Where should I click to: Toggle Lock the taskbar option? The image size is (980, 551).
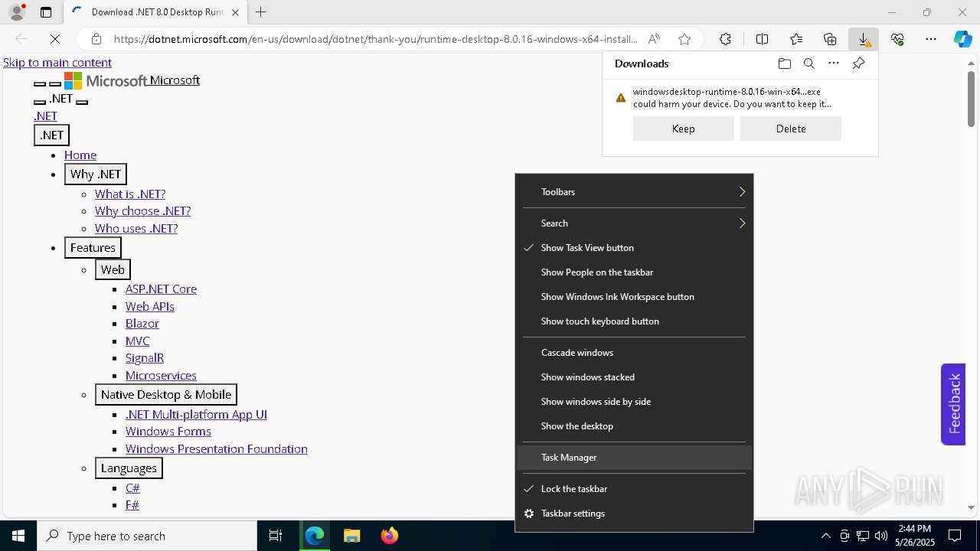click(634, 489)
